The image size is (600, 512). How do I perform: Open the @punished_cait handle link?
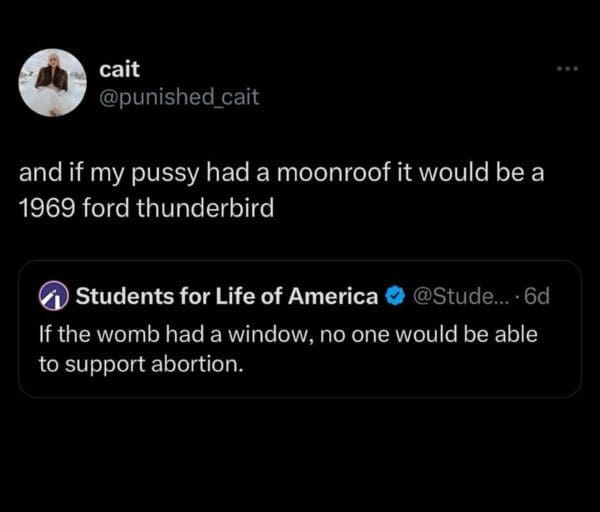[180, 98]
